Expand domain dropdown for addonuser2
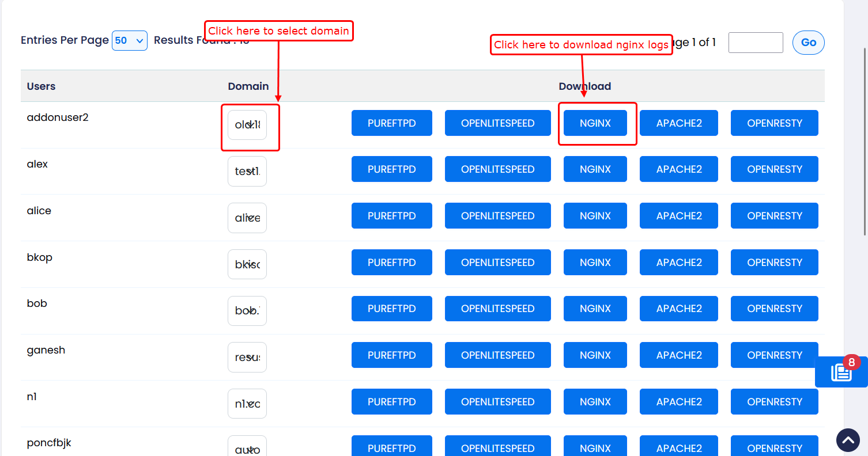The width and height of the screenshot is (868, 456). pyautogui.click(x=247, y=125)
